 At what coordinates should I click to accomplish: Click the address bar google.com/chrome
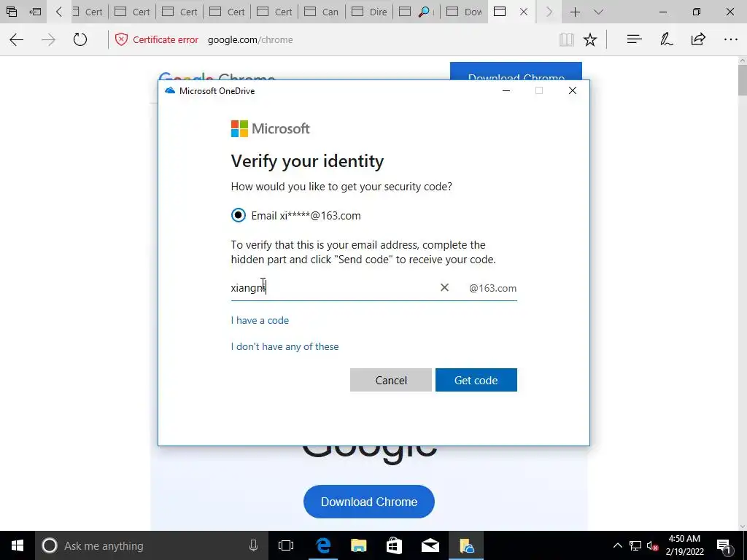(250, 39)
